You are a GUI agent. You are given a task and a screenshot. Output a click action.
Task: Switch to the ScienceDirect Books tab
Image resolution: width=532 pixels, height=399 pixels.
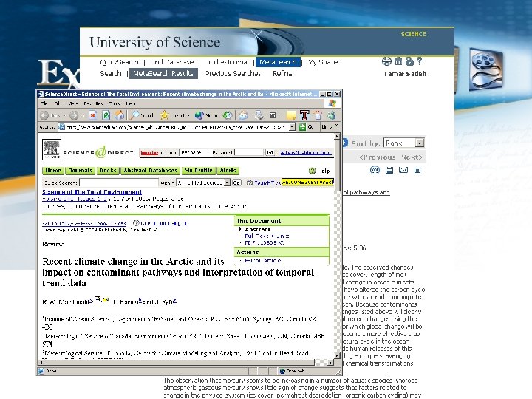pos(108,171)
